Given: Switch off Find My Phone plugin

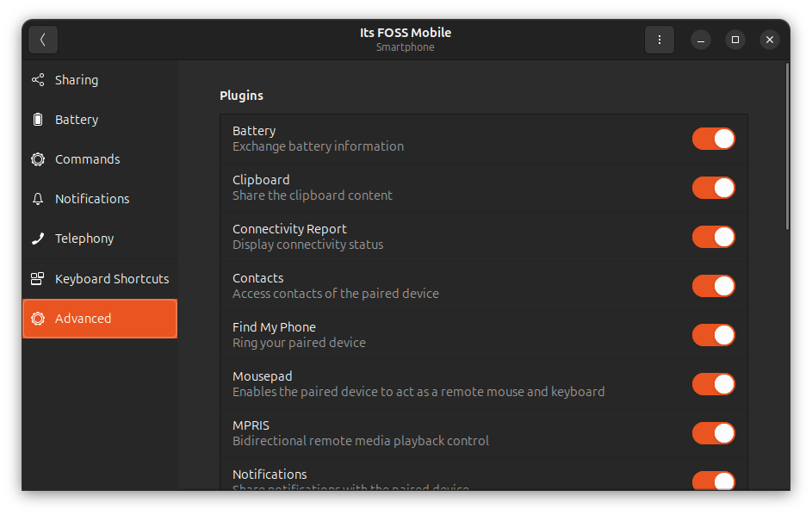Looking at the screenshot, I should 713,335.
